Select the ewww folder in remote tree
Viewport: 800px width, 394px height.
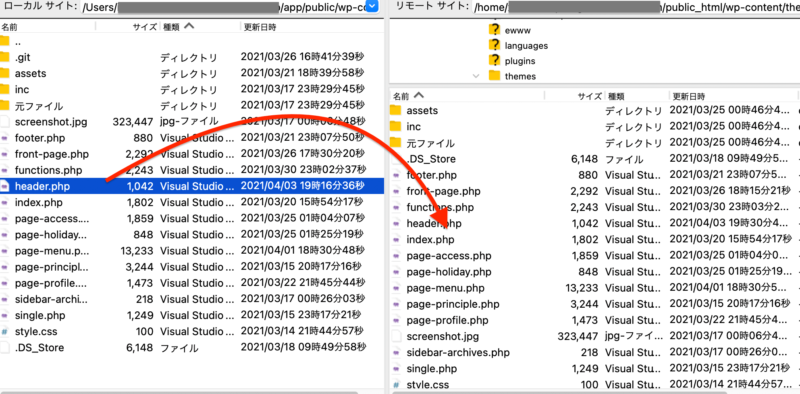(x=518, y=30)
